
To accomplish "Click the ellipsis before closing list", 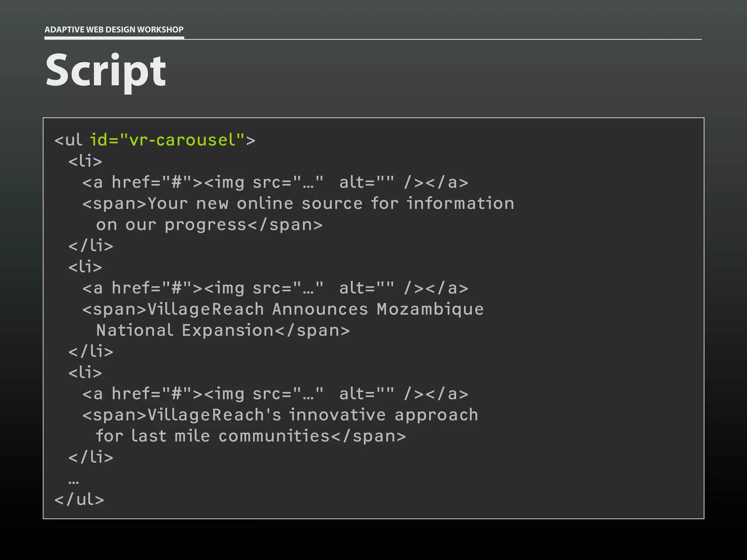I will pos(73,482).
